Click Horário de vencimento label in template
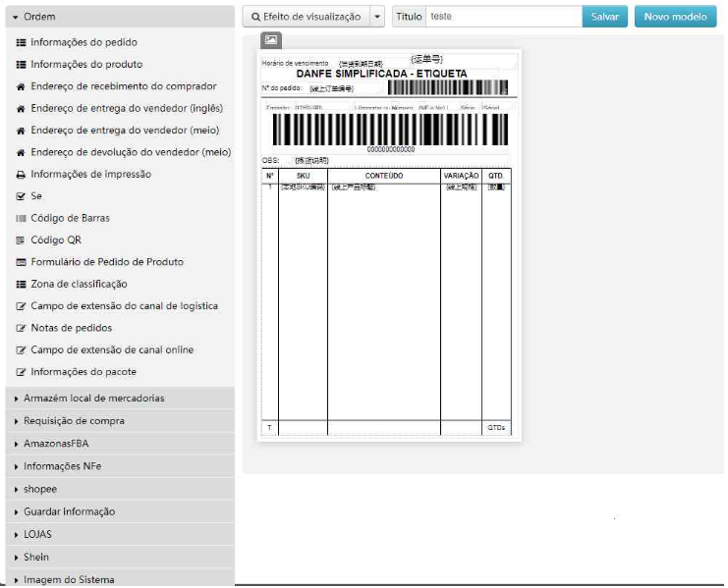Image resolution: width=728 pixels, height=588 pixels. tap(296, 64)
